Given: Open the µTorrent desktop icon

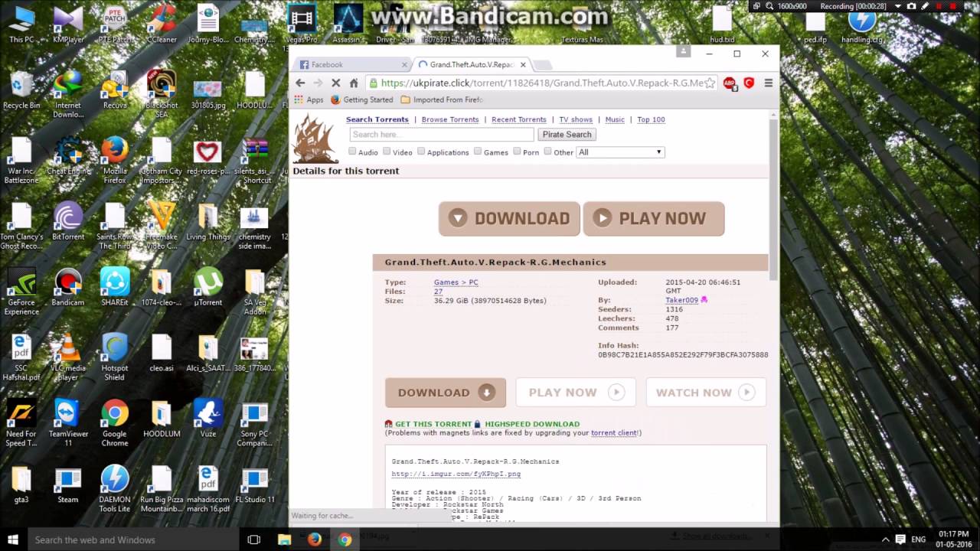Looking at the screenshot, I should coord(207,287).
